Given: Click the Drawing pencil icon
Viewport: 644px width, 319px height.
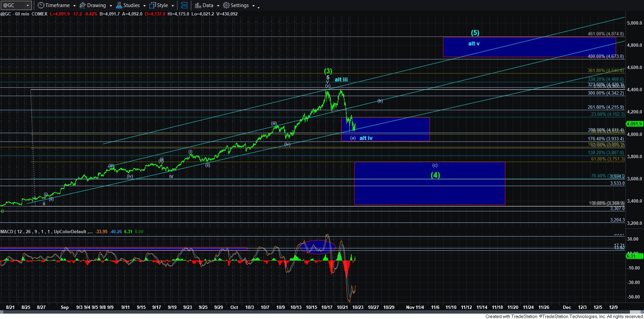Looking at the screenshot, I should (82, 5).
